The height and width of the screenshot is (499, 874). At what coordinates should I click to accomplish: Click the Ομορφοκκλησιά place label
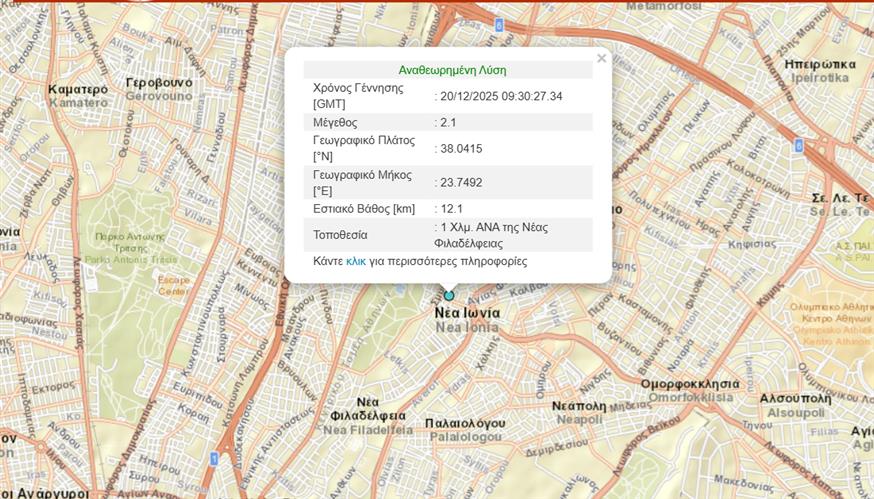(689, 384)
